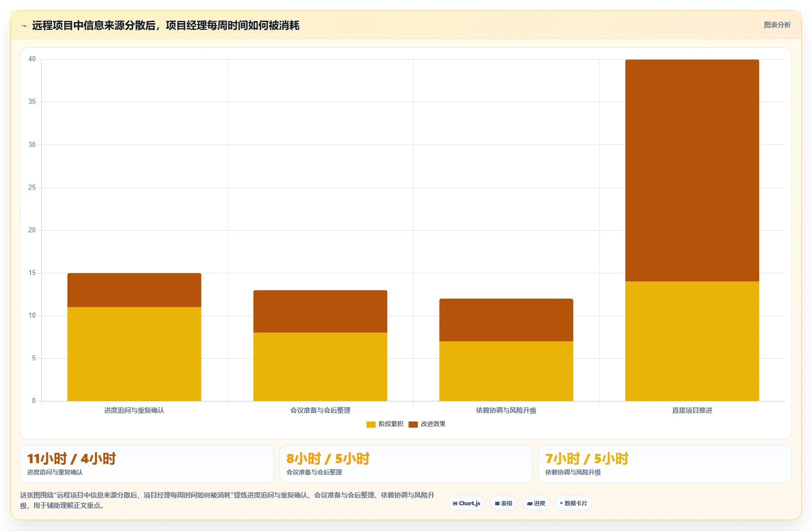The image size is (812, 531).
Task: Click the description paragraph below the cards
Action: [x=227, y=500]
